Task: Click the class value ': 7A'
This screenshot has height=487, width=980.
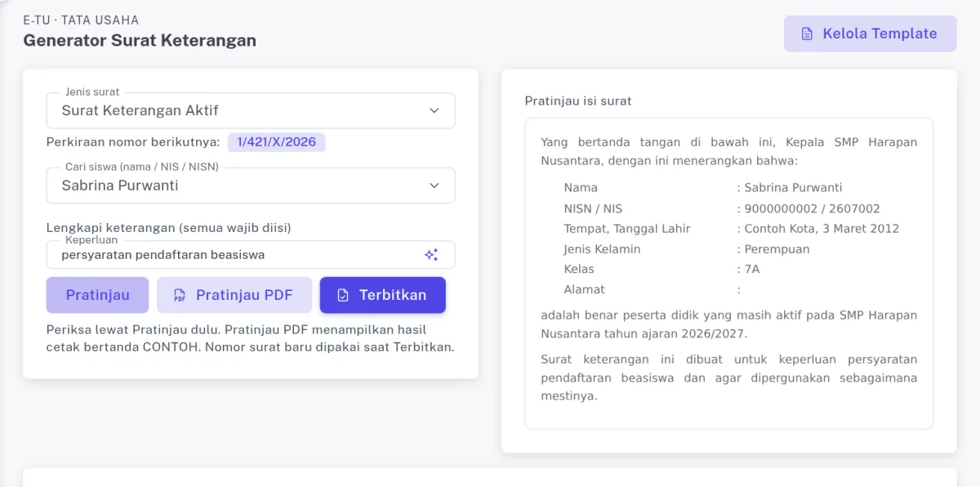Action: click(x=748, y=269)
